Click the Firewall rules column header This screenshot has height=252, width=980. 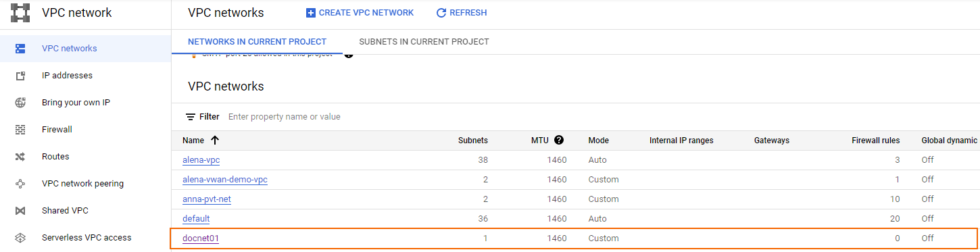pyautogui.click(x=876, y=141)
